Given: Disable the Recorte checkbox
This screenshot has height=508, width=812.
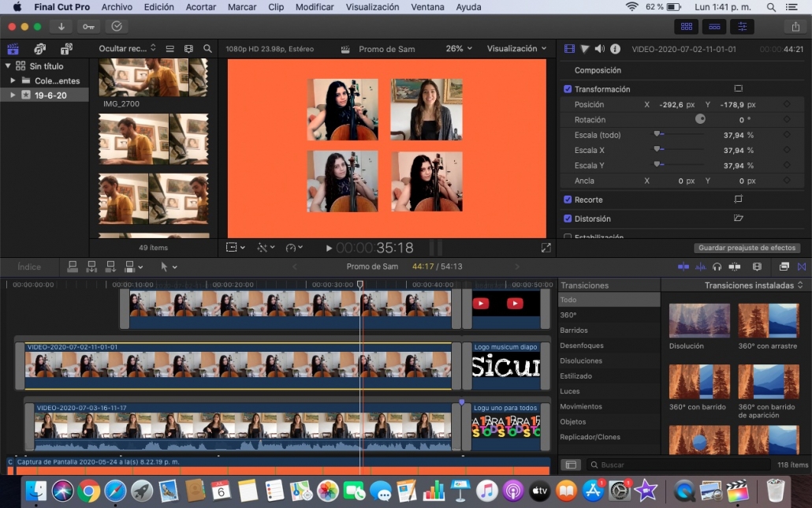Looking at the screenshot, I should pos(568,200).
